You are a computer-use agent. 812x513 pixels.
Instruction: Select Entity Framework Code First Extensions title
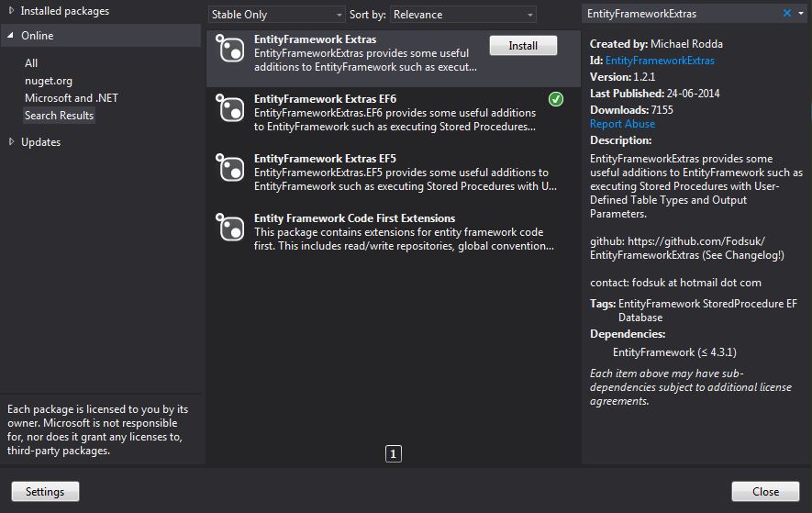[355, 218]
